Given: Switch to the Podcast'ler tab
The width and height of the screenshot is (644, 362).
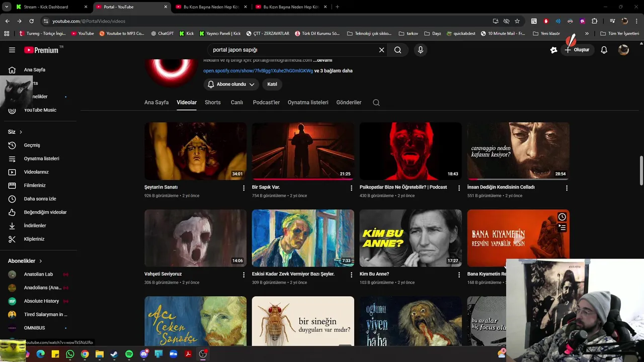Looking at the screenshot, I should pyautogui.click(x=266, y=102).
